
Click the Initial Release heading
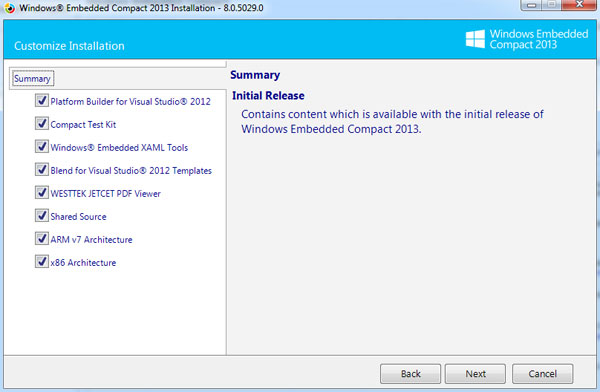pyautogui.click(x=268, y=95)
